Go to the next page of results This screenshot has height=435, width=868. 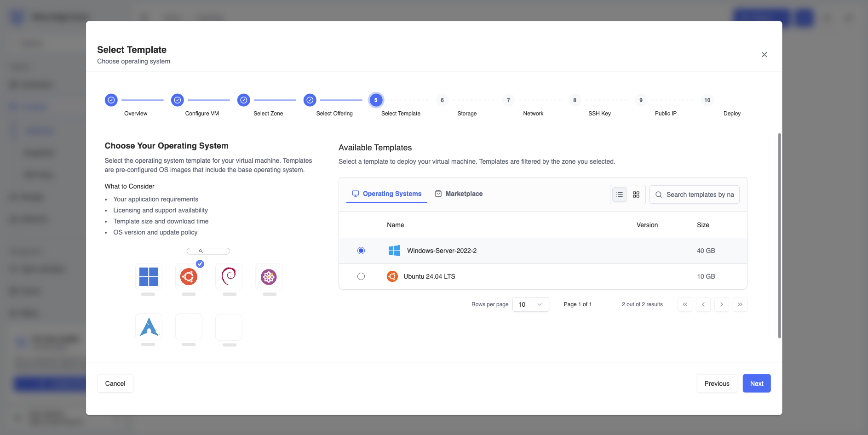[x=722, y=304]
